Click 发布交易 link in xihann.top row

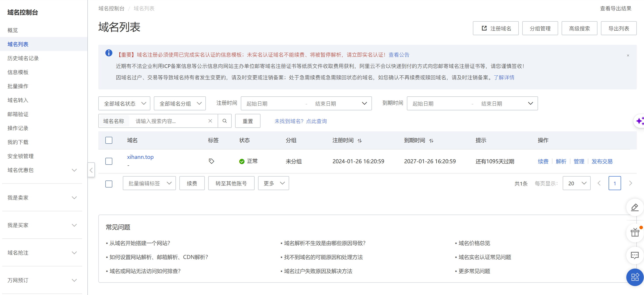(x=602, y=161)
